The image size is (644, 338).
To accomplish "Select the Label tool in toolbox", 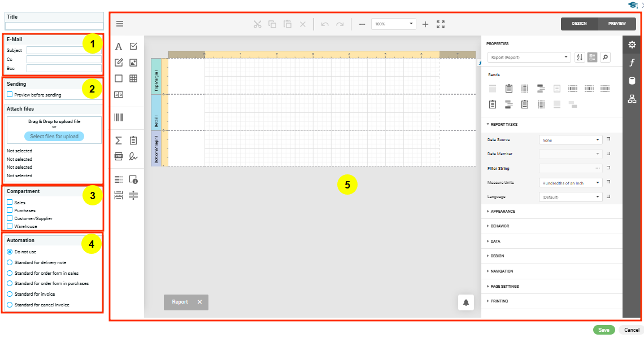I will click(x=119, y=46).
